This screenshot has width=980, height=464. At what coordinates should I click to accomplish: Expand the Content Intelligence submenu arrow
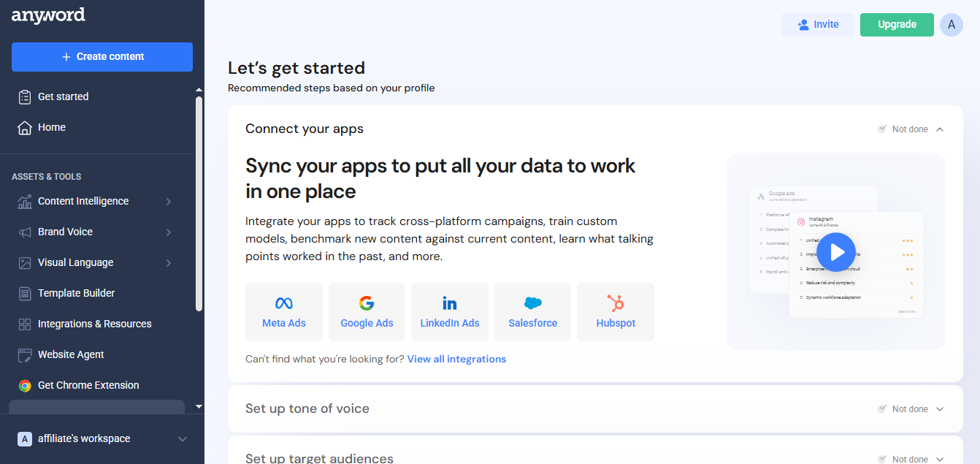[x=169, y=201]
